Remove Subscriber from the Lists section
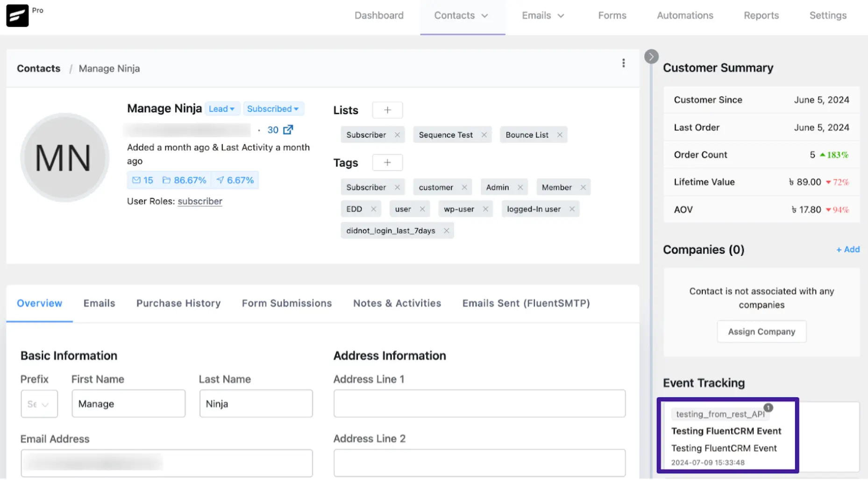The width and height of the screenshot is (868, 480). click(397, 135)
